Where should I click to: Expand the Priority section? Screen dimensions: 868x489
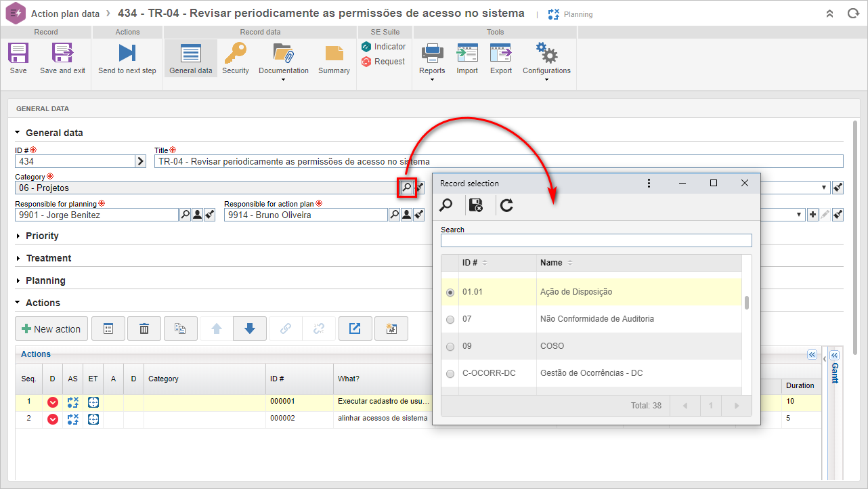point(37,236)
